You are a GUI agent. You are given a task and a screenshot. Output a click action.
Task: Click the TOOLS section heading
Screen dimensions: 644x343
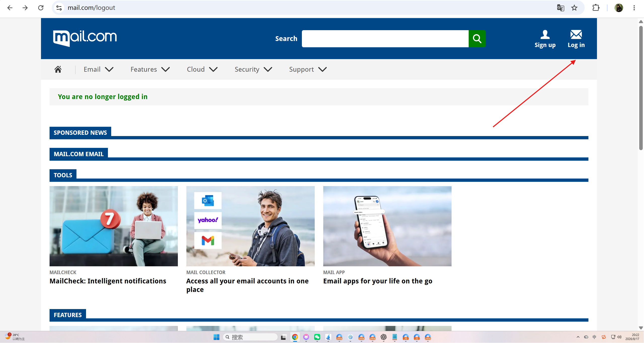(63, 175)
